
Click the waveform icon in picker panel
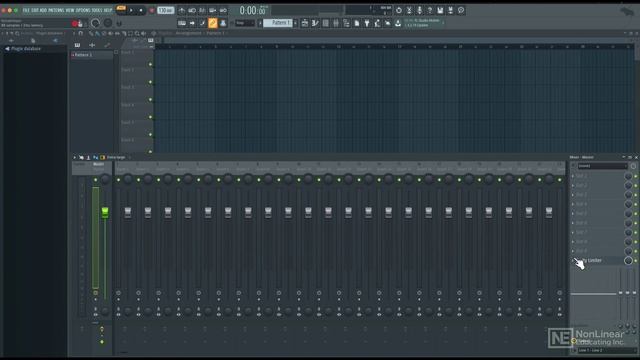(x=92, y=45)
